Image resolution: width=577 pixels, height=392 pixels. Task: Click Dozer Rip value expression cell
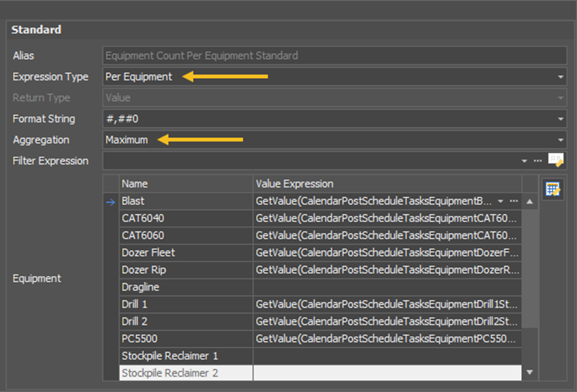[x=388, y=270]
